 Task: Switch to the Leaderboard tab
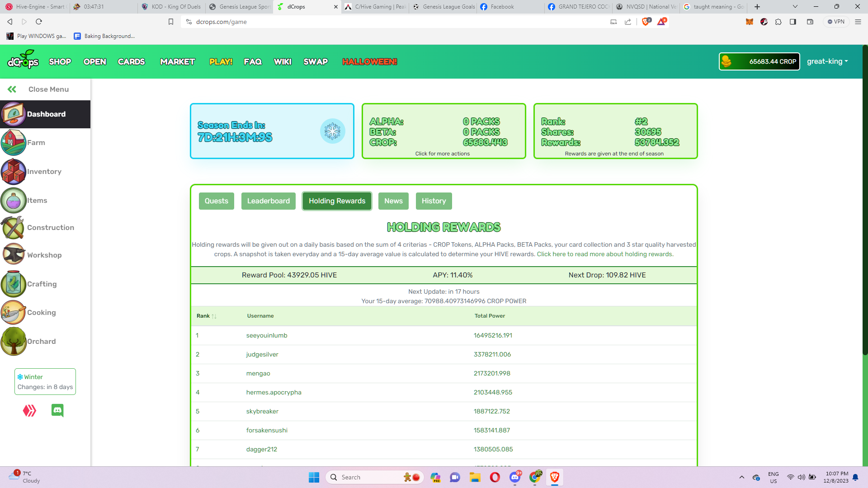[x=269, y=201]
